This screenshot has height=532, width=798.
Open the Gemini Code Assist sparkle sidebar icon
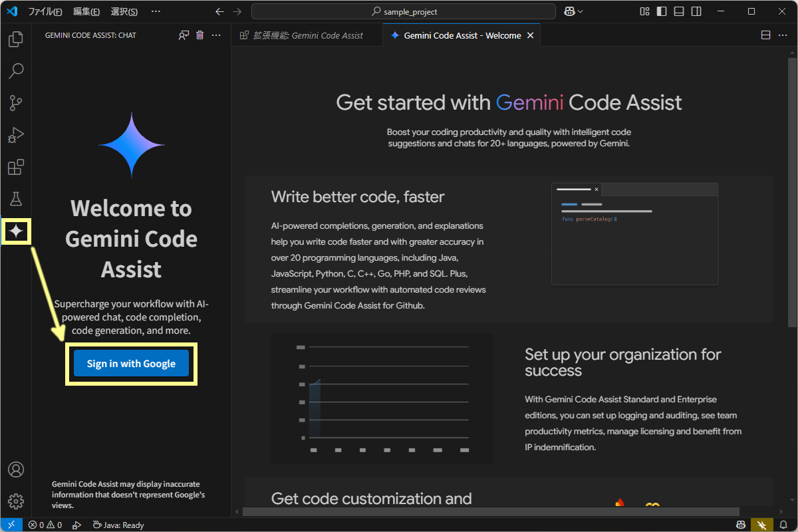point(16,231)
